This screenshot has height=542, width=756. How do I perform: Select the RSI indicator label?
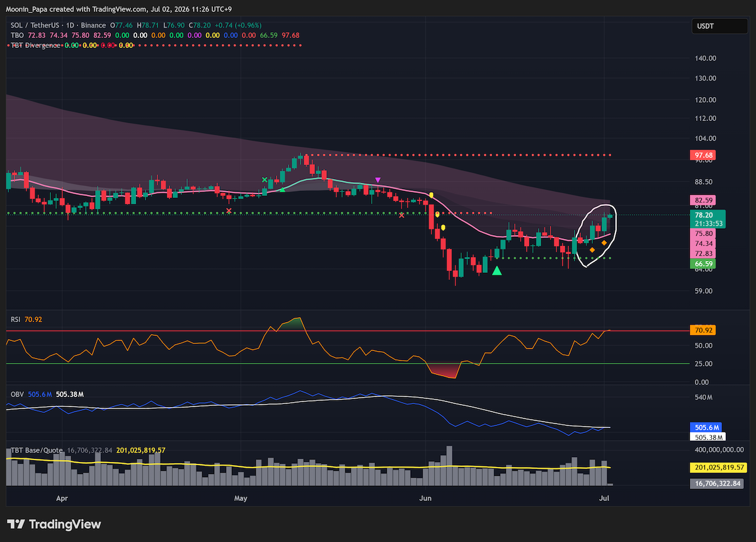[x=16, y=320]
